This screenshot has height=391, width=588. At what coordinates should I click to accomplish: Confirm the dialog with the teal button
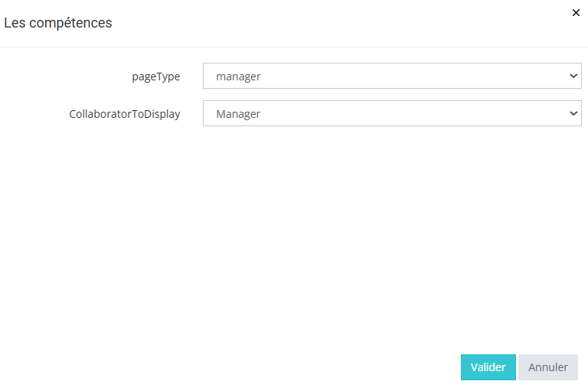pyautogui.click(x=488, y=367)
